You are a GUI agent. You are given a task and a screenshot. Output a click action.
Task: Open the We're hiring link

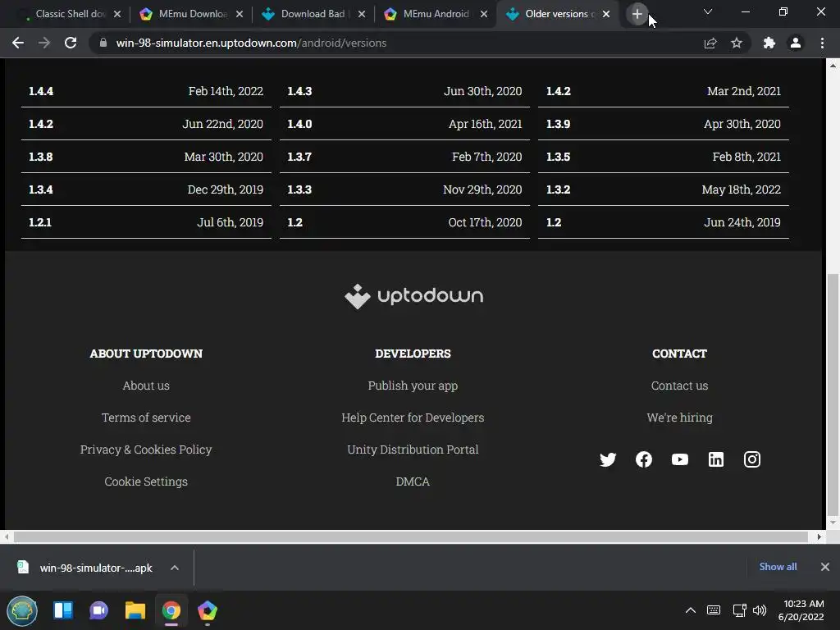pos(679,418)
